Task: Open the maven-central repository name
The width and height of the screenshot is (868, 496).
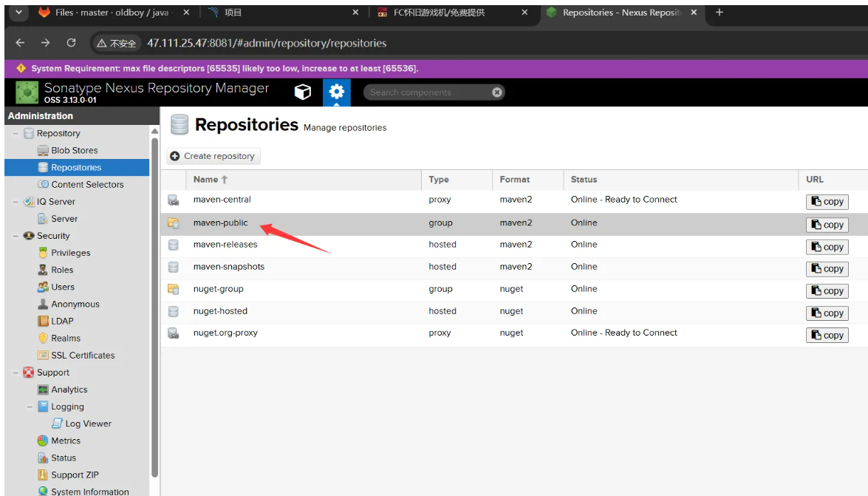Action: pyautogui.click(x=222, y=200)
